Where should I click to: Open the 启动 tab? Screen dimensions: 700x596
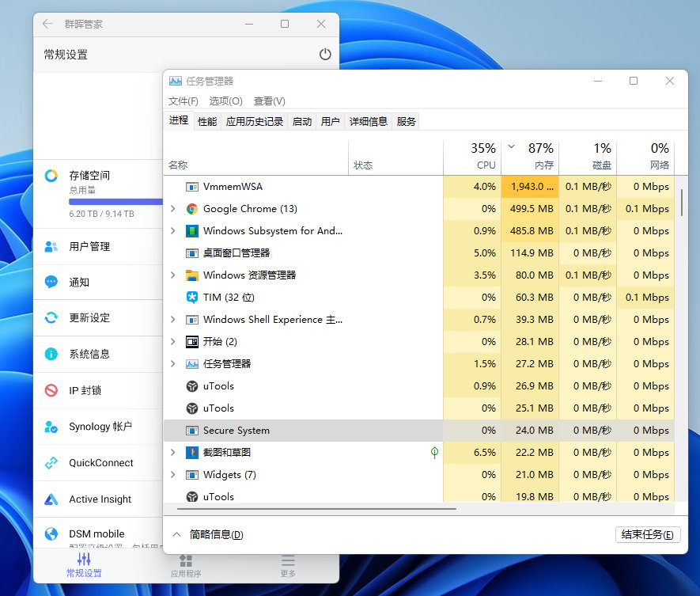(301, 121)
